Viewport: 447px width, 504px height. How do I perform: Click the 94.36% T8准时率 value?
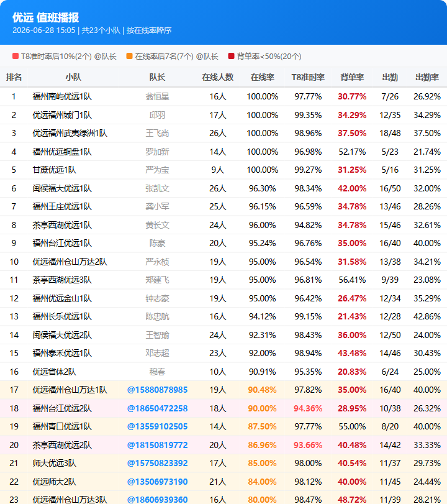tap(308, 408)
